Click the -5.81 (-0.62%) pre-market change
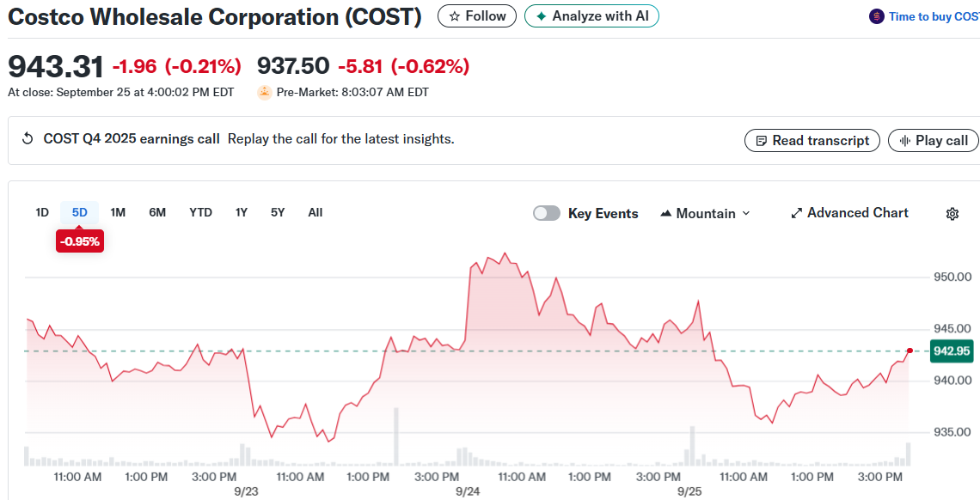This screenshot has height=500, width=980. coord(404,65)
